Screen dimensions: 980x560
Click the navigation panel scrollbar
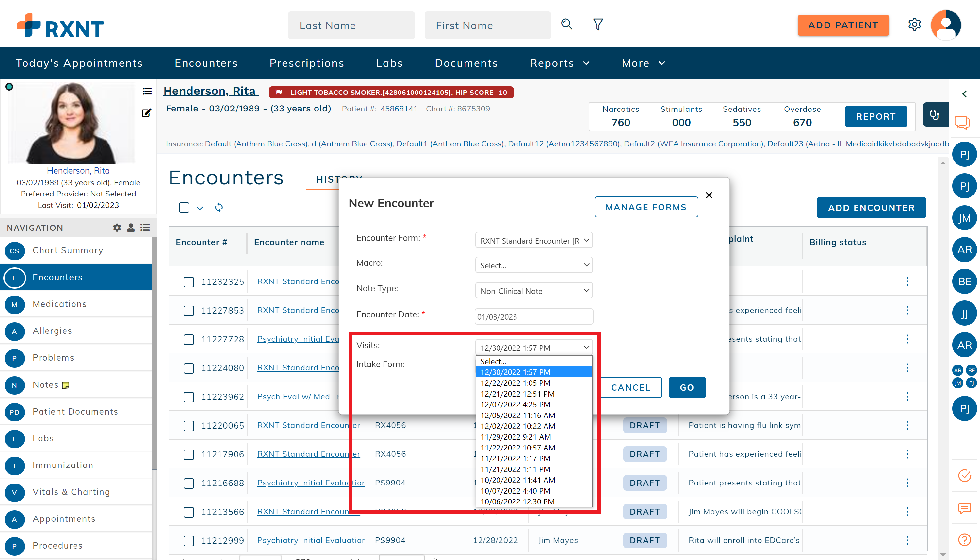(x=155, y=353)
